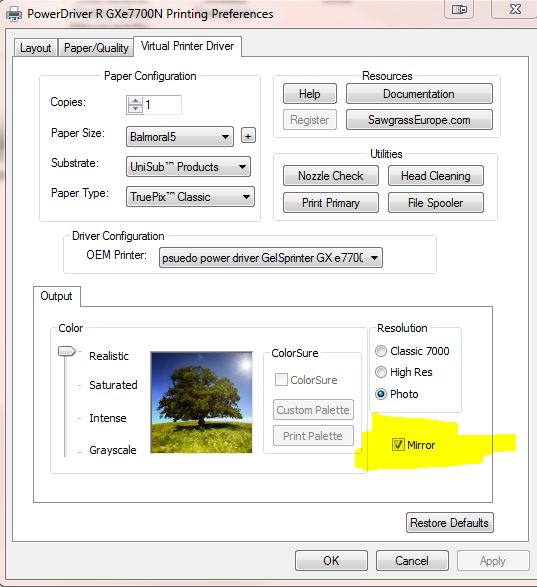
Task: Click the plus icon beside Paper Size
Action: [248, 136]
